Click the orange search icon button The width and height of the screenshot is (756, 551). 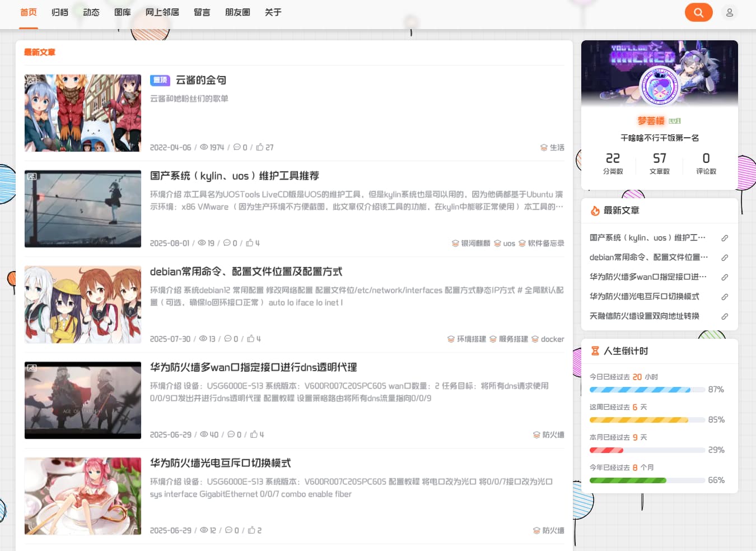tap(698, 12)
